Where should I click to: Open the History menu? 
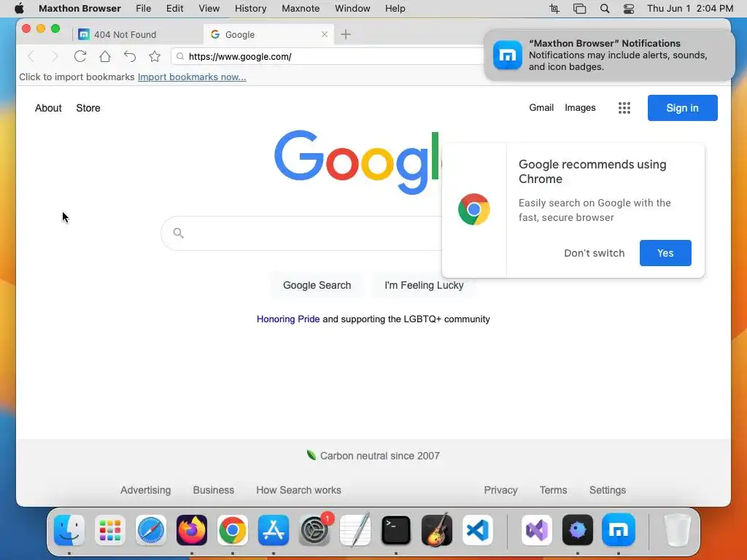click(251, 8)
